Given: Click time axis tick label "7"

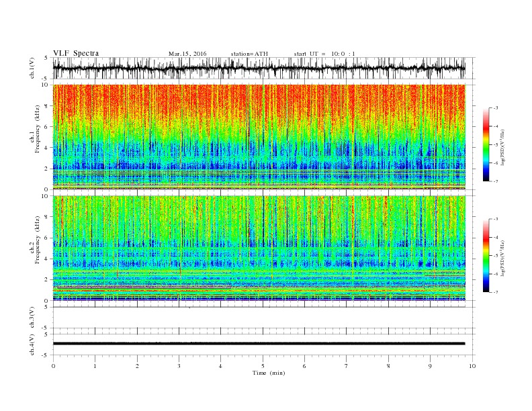Looking at the screenshot, I should pyautogui.click(x=346, y=366).
